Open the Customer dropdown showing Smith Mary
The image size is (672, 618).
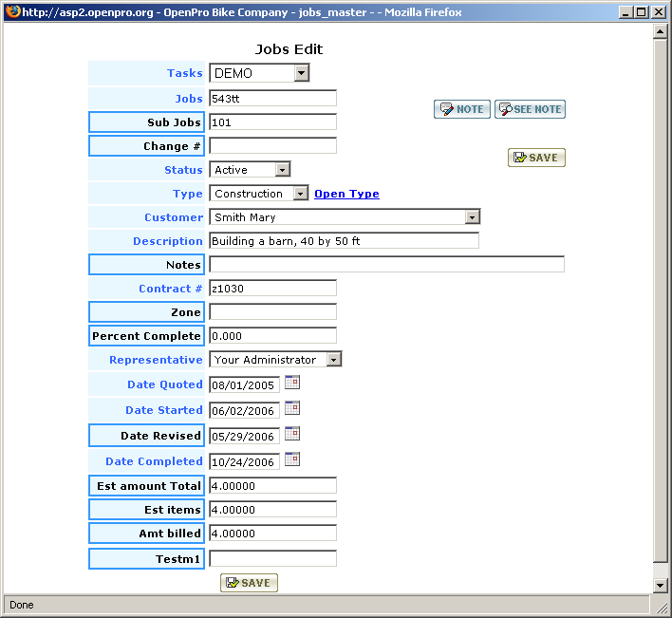pos(472,217)
